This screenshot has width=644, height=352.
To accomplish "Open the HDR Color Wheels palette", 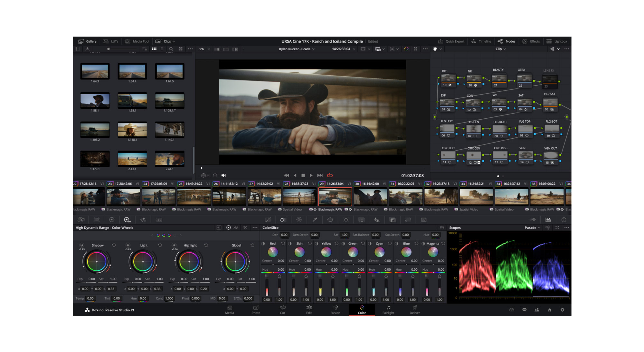I will coord(128,220).
